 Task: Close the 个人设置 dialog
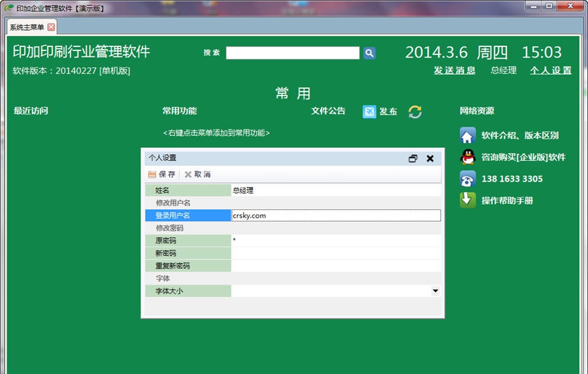pos(430,158)
